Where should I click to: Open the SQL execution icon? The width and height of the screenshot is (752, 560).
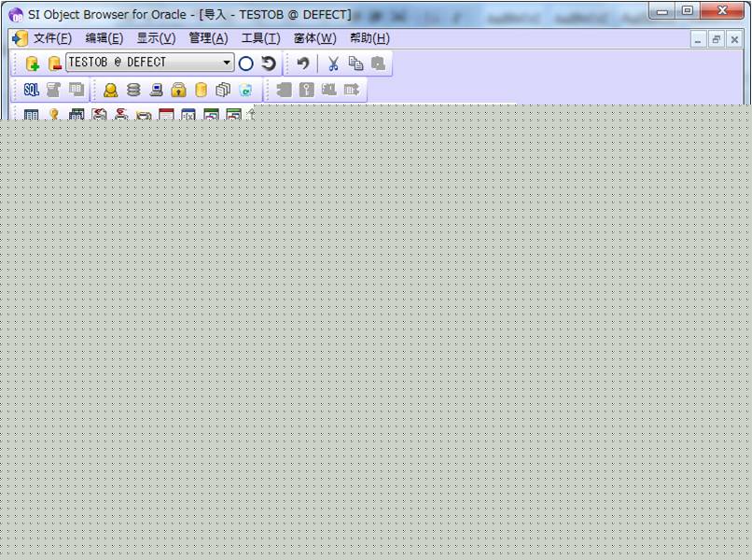point(31,90)
